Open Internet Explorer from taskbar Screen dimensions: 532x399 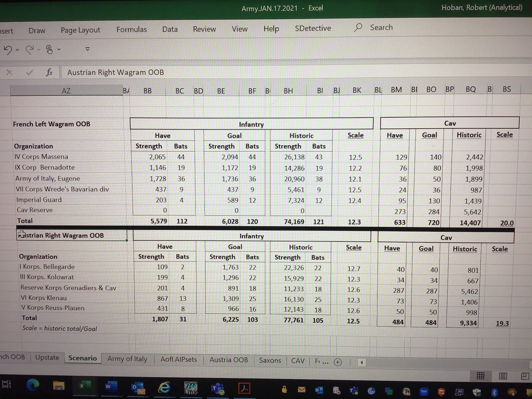point(164,388)
